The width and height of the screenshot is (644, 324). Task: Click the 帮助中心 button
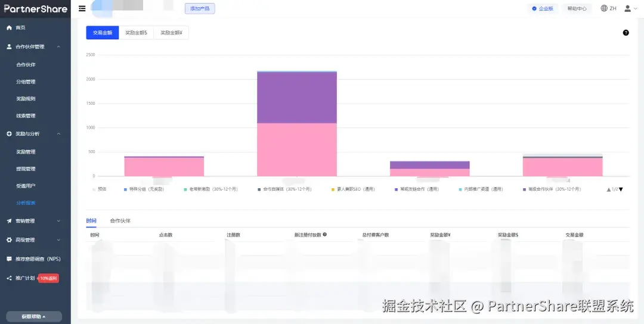577,8
